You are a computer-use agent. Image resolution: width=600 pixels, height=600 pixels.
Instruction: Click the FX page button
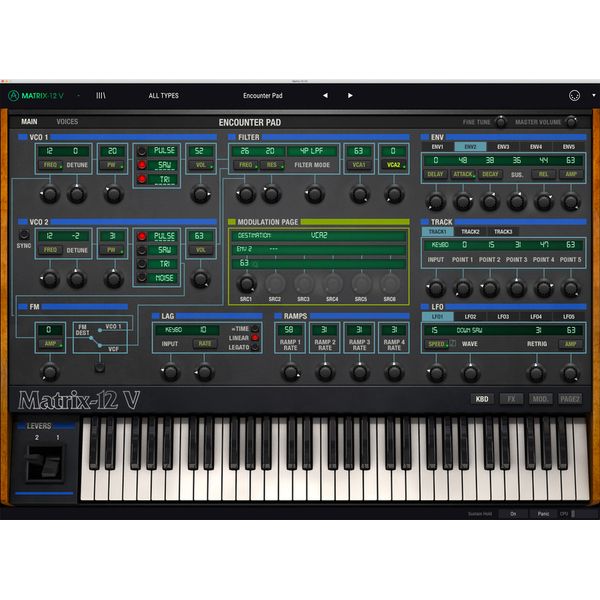pos(511,399)
